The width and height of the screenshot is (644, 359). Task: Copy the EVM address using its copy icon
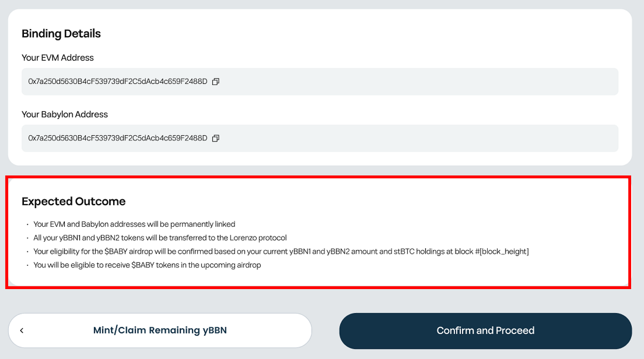tap(216, 81)
